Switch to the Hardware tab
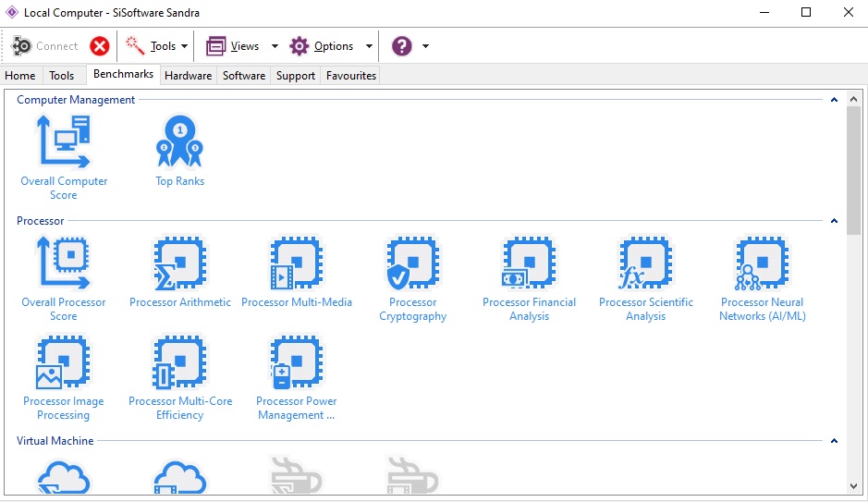This screenshot has height=502, width=868. (x=189, y=75)
